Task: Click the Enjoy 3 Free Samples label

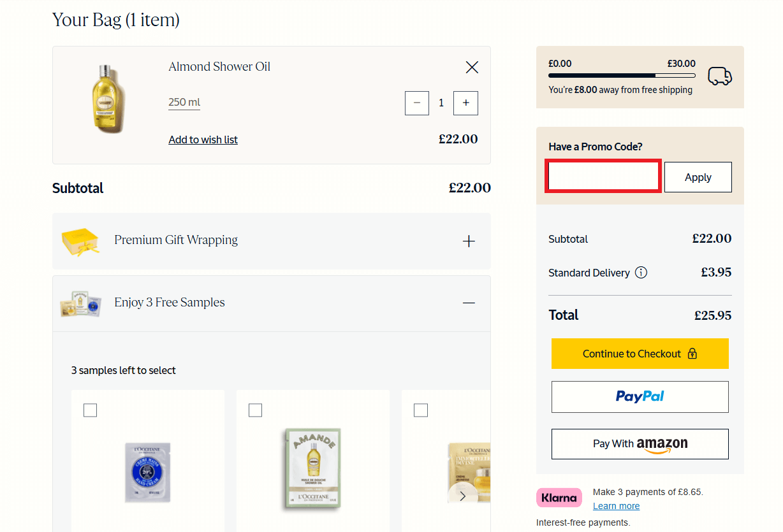Action: [x=170, y=303]
